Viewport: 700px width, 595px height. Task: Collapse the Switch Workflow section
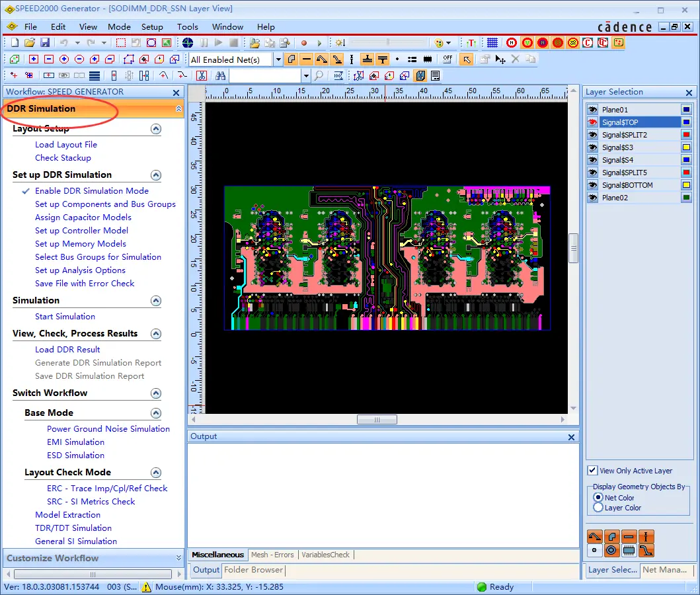coord(156,393)
